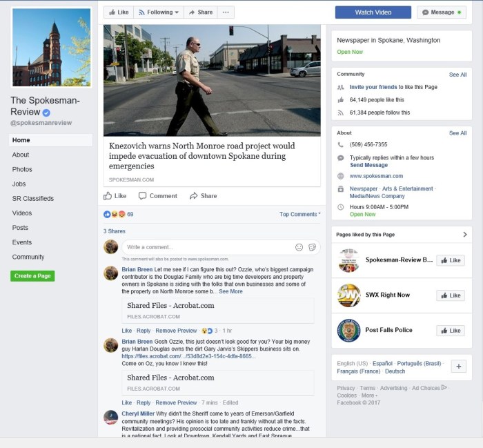The image size is (483, 448).
Task: Click the Comment speech bubble icon
Action: coord(142,196)
